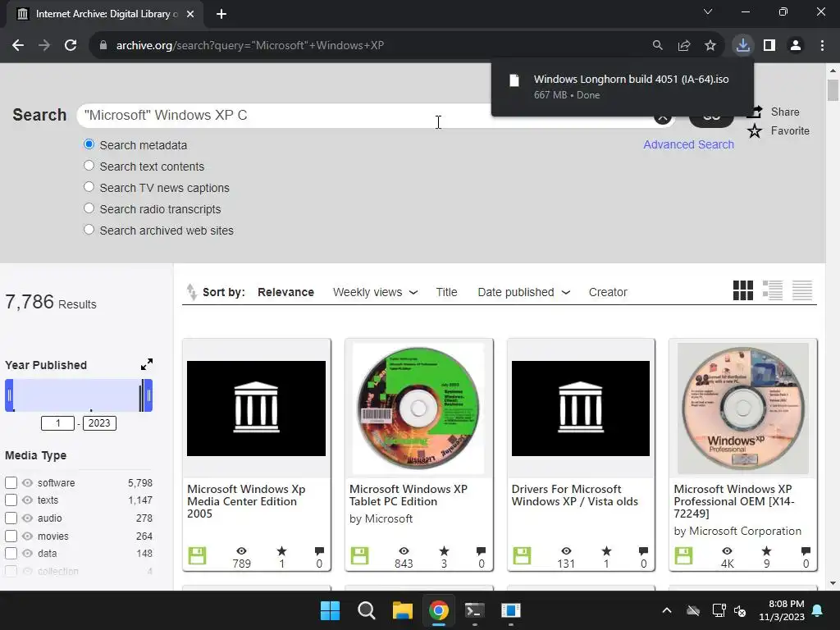Viewport: 840px width, 630px height.
Task: Go back to the previous page
Action: point(18,46)
